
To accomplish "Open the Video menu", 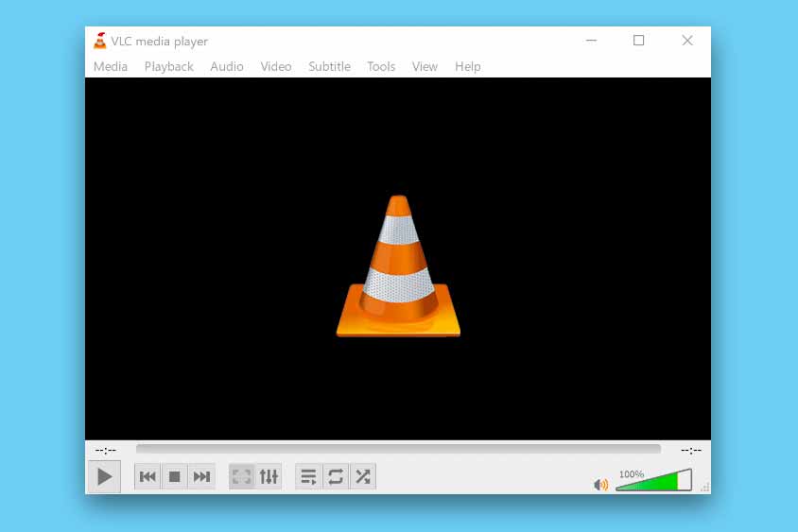I will [x=276, y=67].
